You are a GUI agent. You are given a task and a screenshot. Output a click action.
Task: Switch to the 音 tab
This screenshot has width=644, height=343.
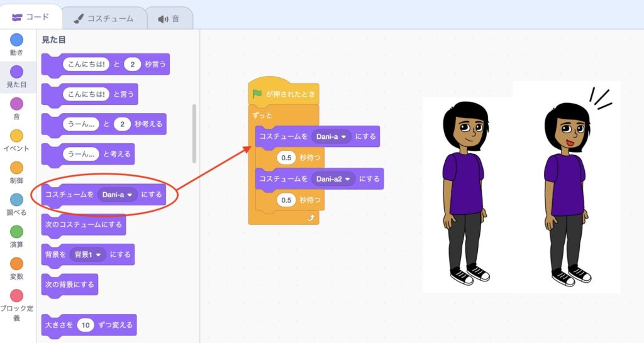coord(169,18)
